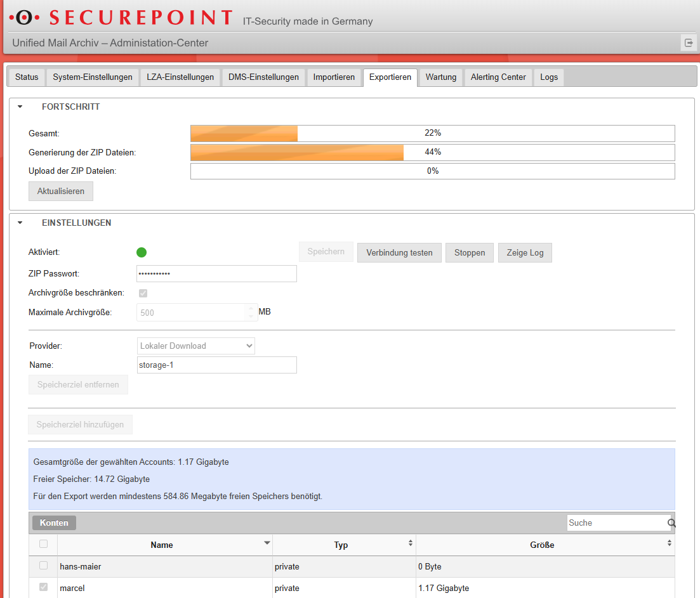The height and width of the screenshot is (598, 700).
Task: Click the Gesamt progress bar
Action: click(433, 133)
